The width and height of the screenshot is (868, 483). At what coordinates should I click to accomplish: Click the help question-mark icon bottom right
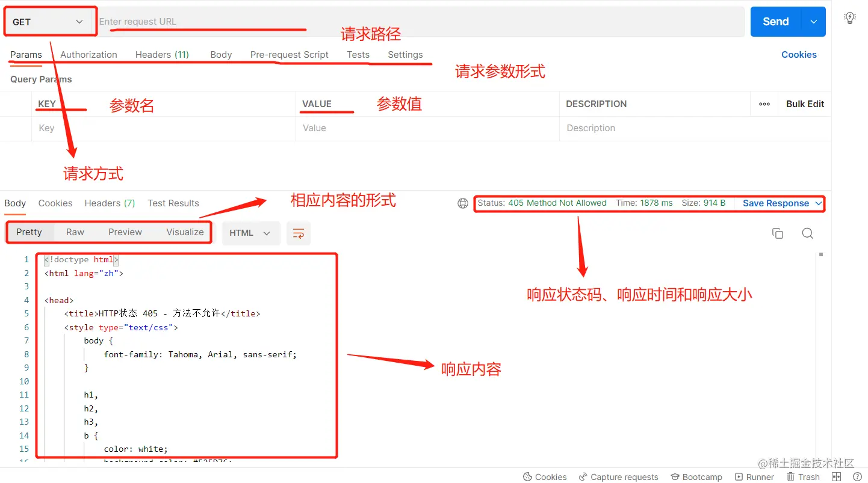coord(858,476)
